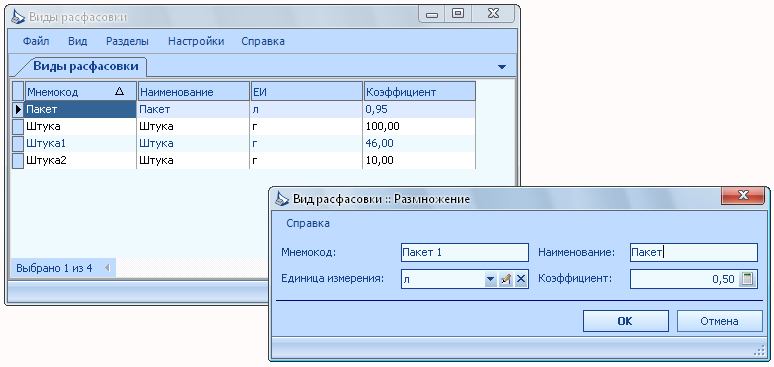Sort by ЕИ column header
Screen dimensions: 774x367
coord(307,92)
